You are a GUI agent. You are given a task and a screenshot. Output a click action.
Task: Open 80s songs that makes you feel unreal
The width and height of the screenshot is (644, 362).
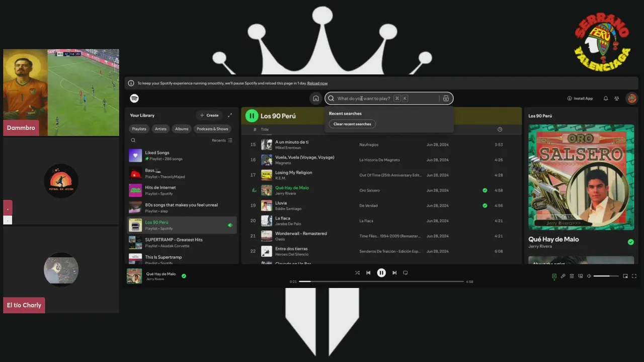pos(182,208)
